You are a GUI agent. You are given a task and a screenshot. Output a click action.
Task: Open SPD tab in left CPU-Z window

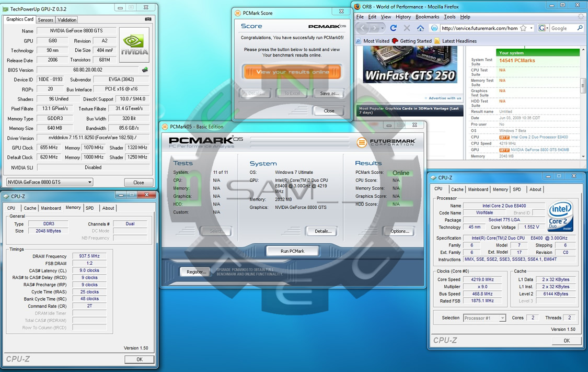[x=89, y=208]
